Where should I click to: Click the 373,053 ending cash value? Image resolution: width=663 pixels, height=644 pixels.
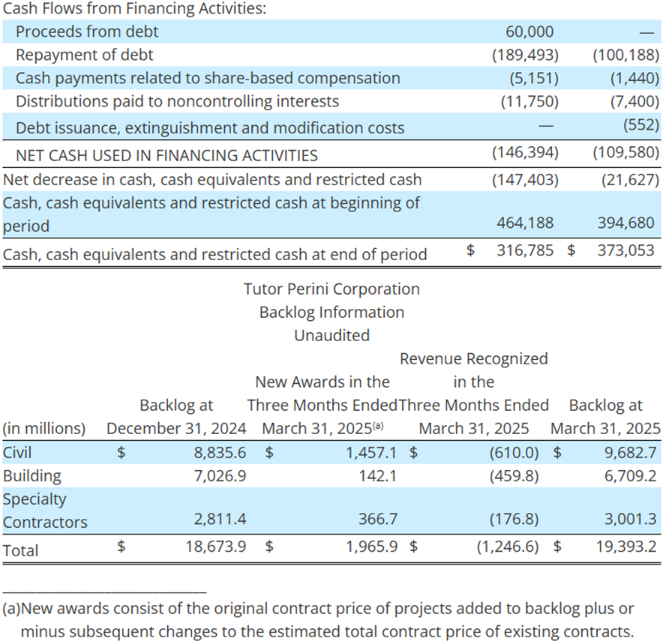(x=625, y=250)
